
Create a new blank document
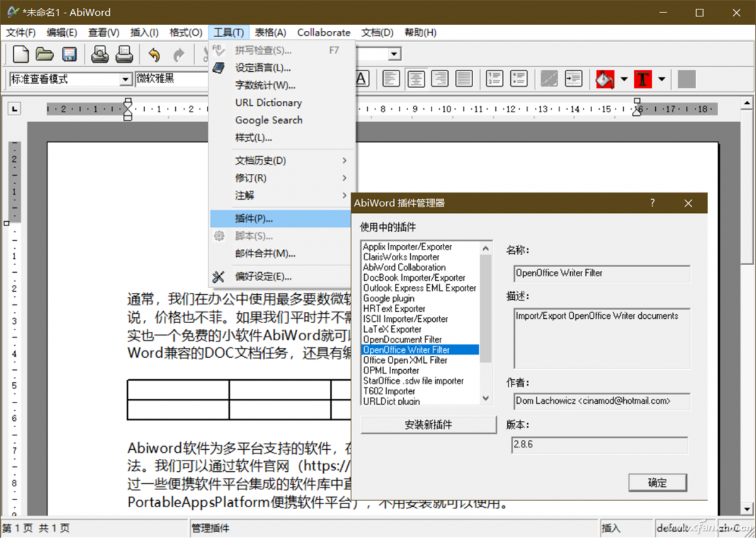tap(21, 54)
